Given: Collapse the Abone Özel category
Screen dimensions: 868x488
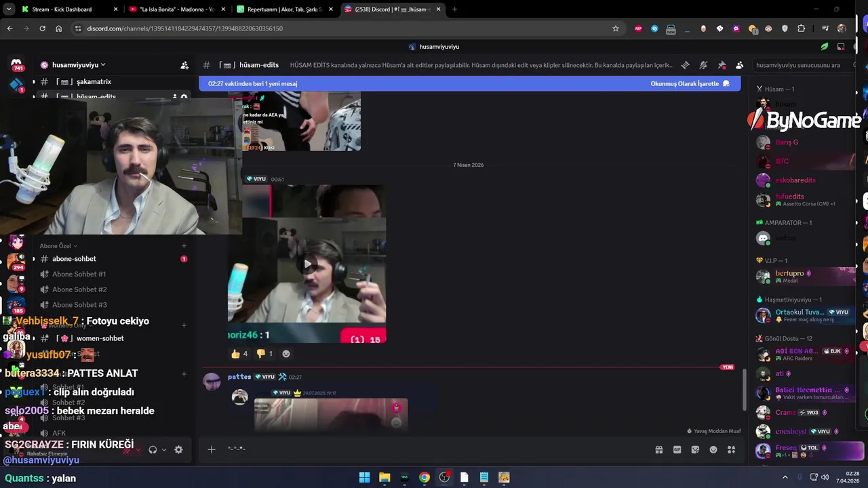Looking at the screenshot, I should coord(58,246).
